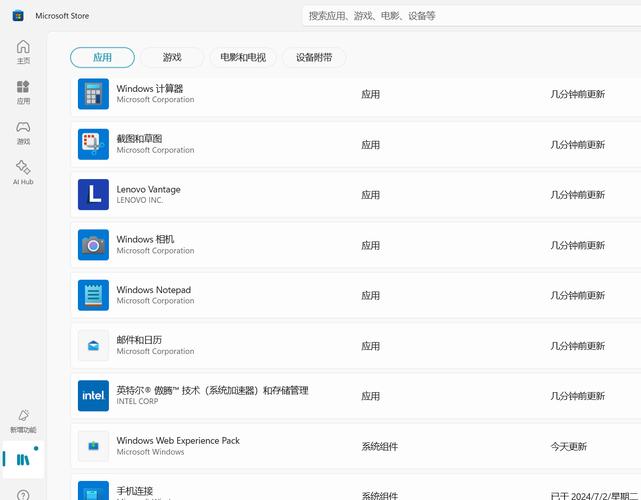Click the Phone Link (手机连接) icon
The width and height of the screenshot is (641, 500).
pyautogui.click(x=93, y=491)
